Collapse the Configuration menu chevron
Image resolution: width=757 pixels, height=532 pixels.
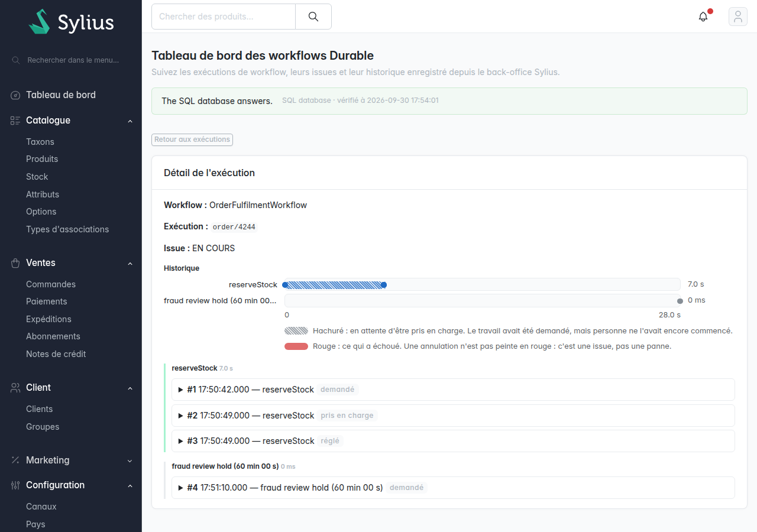tap(130, 486)
